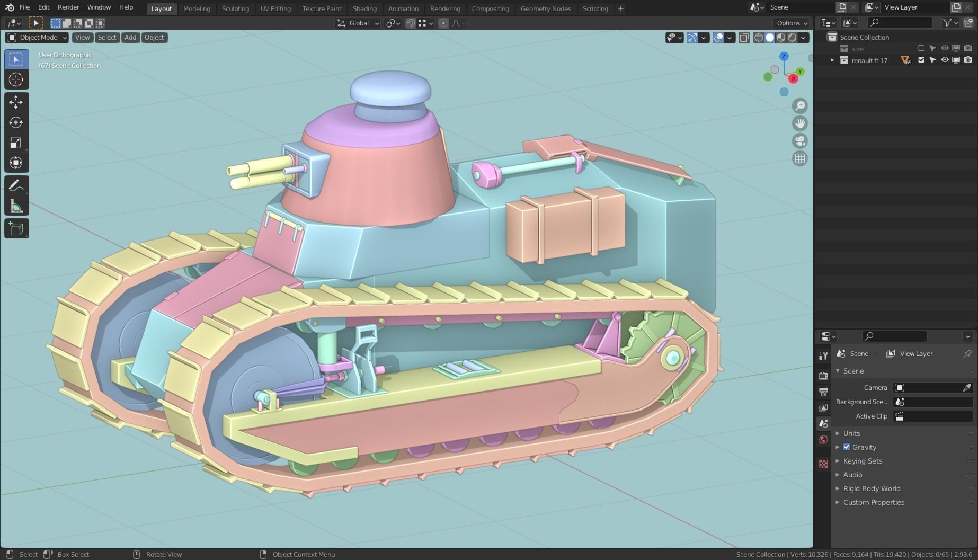Switch to Geometry Nodes workspace tab
Screen dimensions: 978x560
pyautogui.click(x=546, y=8)
